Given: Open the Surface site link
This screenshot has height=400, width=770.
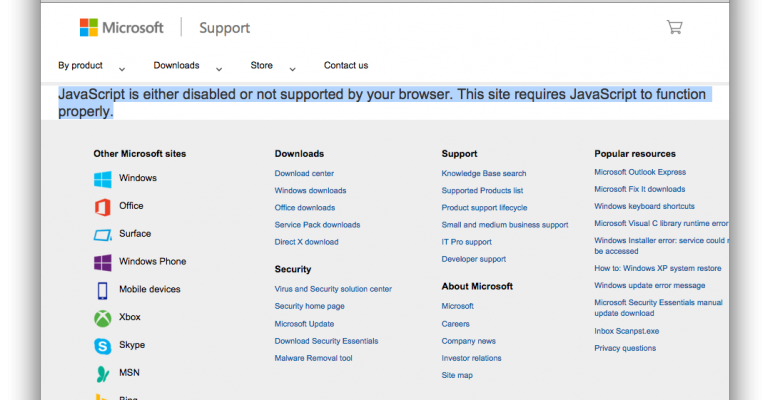Looking at the screenshot, I should pyautogui.click(x=135, y=234).
